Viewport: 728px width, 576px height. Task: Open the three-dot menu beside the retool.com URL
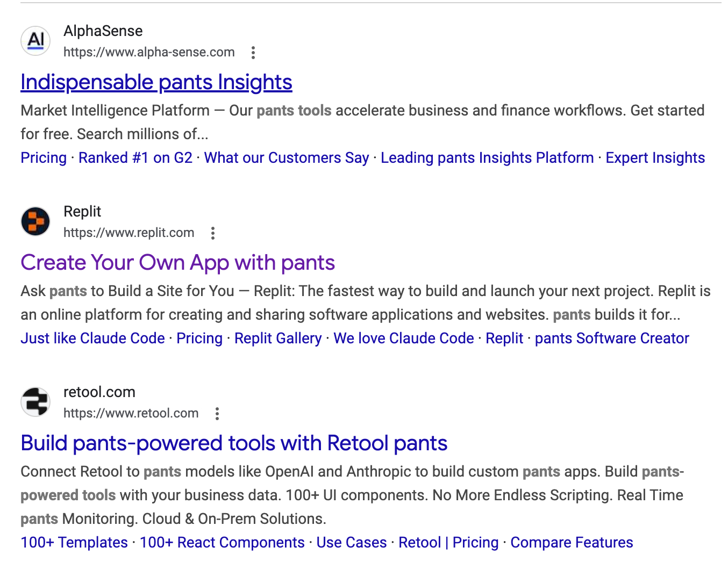click(x=217, y=414)
